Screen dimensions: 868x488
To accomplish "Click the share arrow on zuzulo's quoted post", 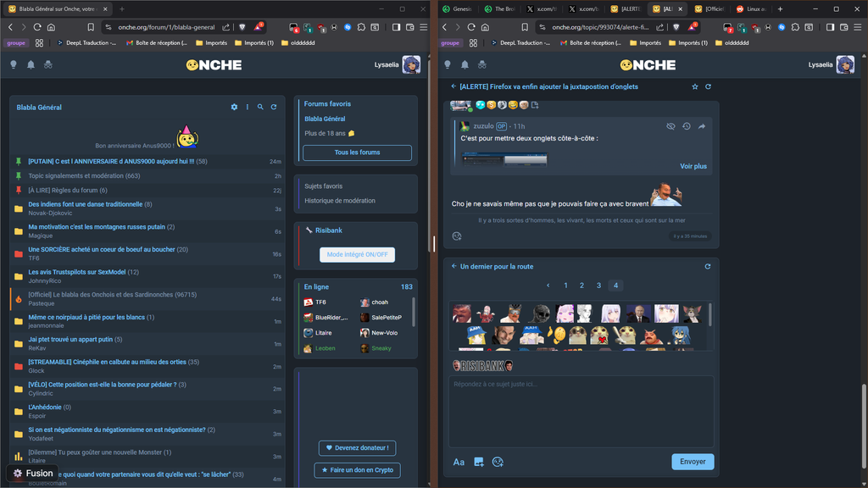I will [702, 126].
